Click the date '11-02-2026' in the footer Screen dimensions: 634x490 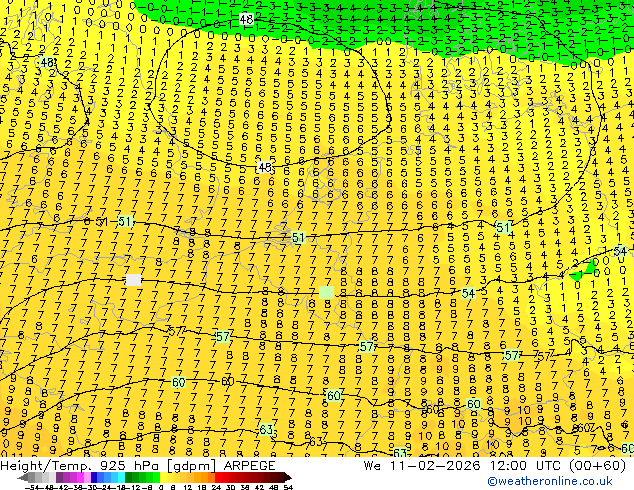436,465
